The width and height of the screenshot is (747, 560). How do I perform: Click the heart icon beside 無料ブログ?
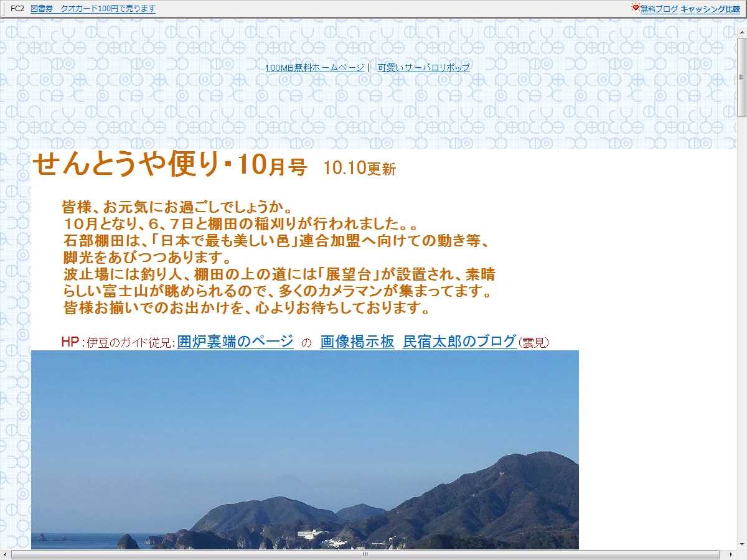pyautogui.click(x=635, y=8)
